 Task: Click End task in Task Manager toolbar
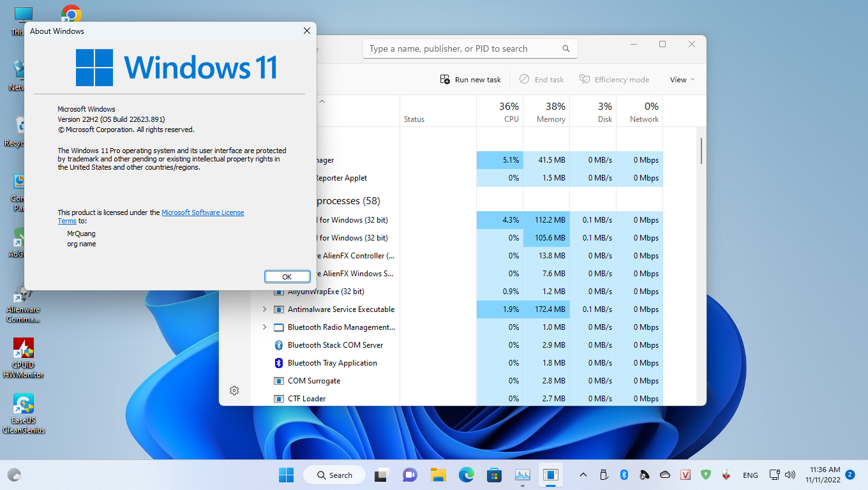click(542, 80)
